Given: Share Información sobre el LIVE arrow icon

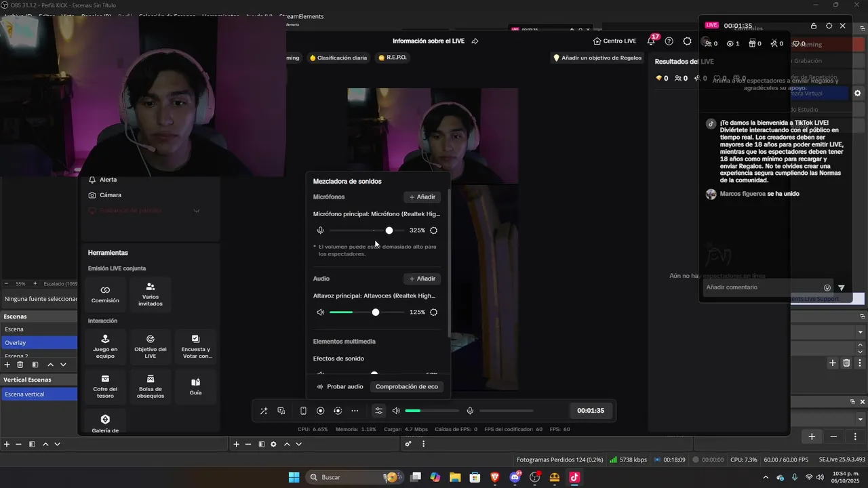Looking at the screenshot, I should point(475,41).
